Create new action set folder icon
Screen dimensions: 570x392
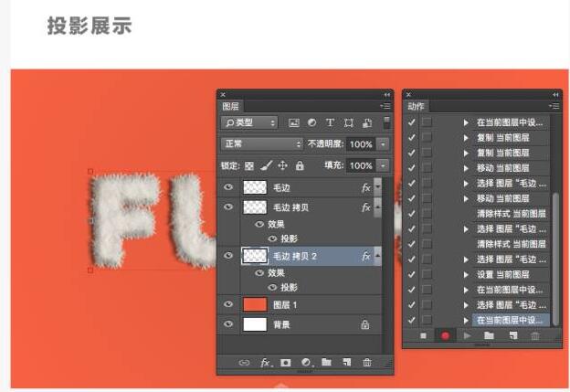click(490, 335)
